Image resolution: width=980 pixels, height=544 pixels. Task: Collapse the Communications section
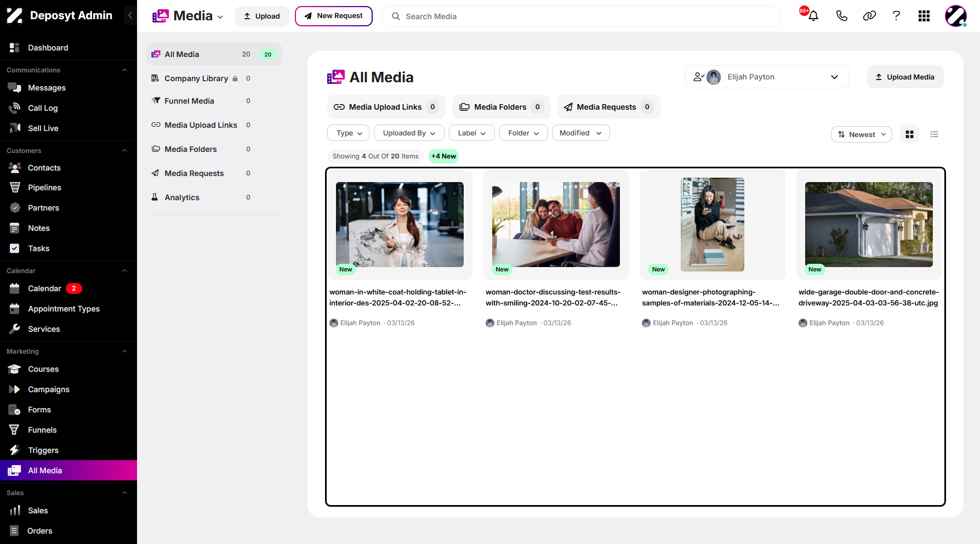[x=124, y=70]
